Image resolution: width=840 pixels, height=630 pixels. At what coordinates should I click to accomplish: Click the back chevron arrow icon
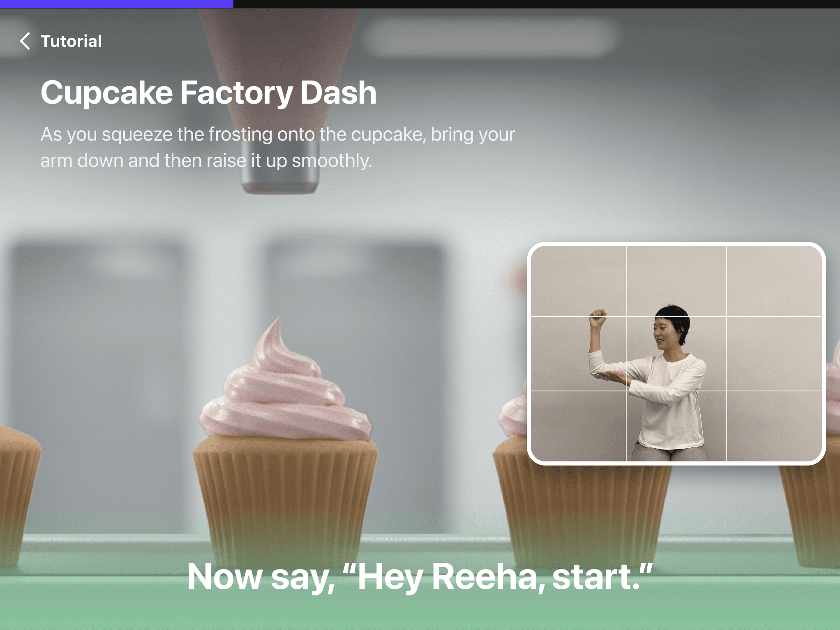pyautogui.click(x=25, y=41)
